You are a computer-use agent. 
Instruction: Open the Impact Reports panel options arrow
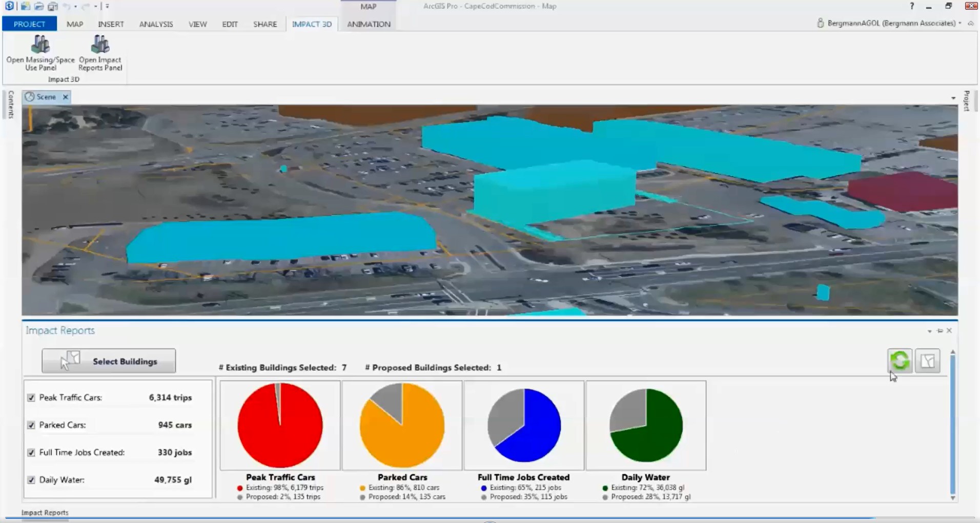pos(929,331)
